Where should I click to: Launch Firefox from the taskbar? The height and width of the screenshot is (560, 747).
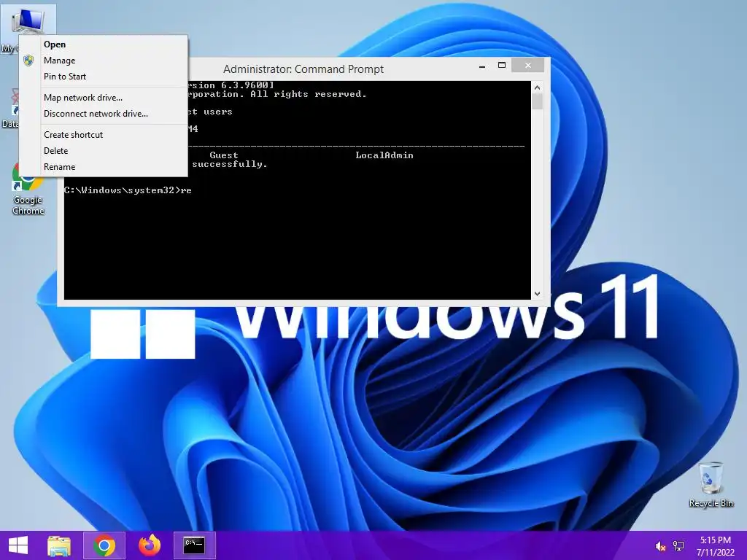149,545
